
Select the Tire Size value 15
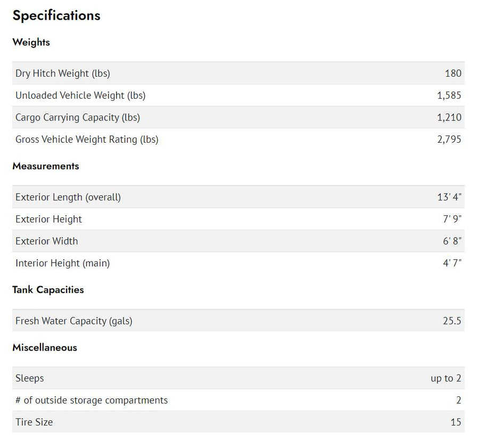[456, 422]
